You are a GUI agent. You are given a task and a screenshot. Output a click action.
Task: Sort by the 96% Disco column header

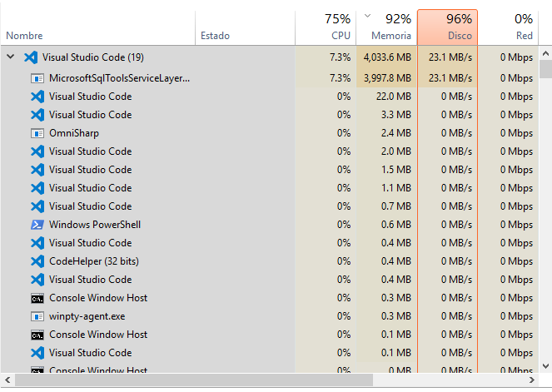[x=447, y=27]
